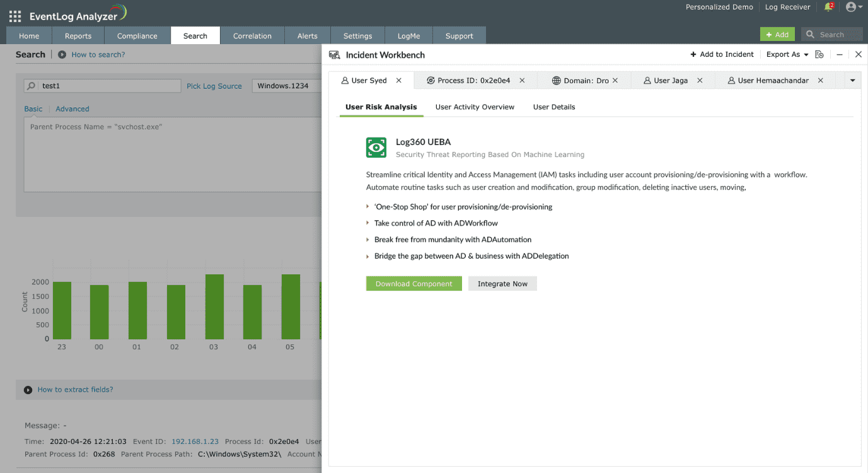
Task: Click the green Add button
Action: (x=777, y=35)
